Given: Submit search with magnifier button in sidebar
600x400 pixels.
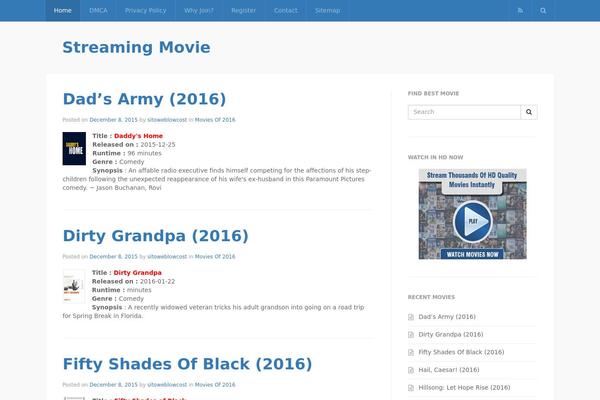Looking at the screenshot, I should [x=529, y=112].
